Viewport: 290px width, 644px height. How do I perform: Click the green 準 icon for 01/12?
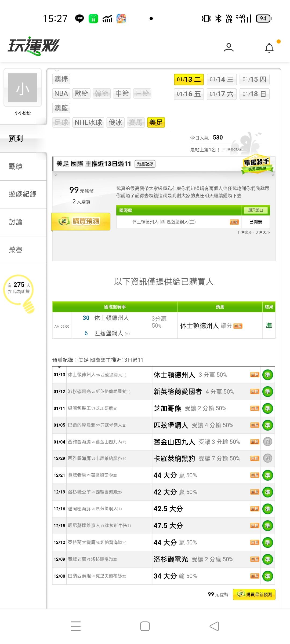(267, 391)
